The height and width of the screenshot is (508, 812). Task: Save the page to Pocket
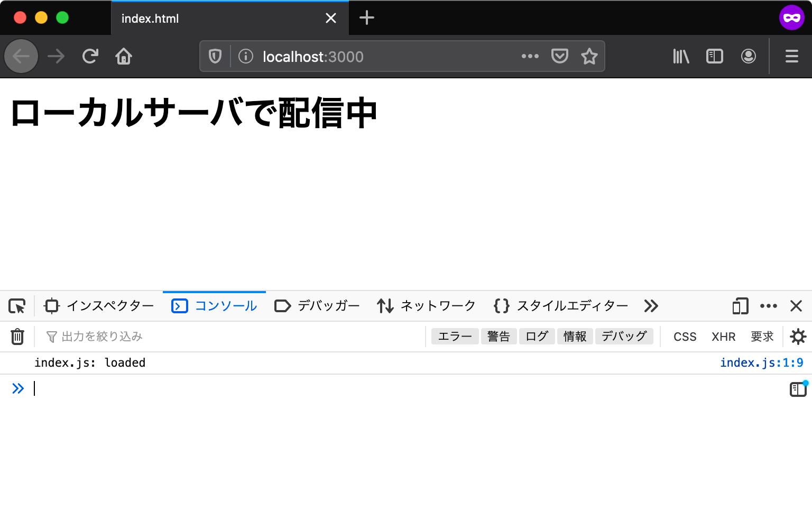(559, 56)
